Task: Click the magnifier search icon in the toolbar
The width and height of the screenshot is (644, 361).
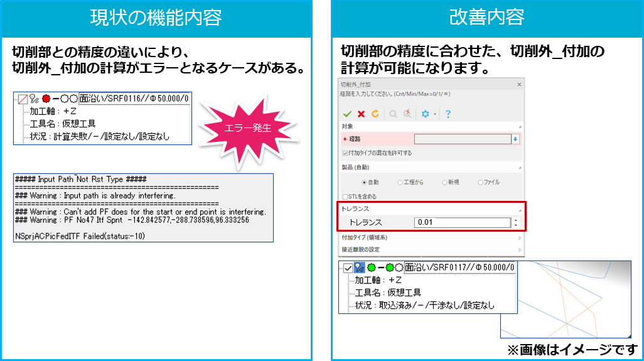Action: tap(393, 114)
